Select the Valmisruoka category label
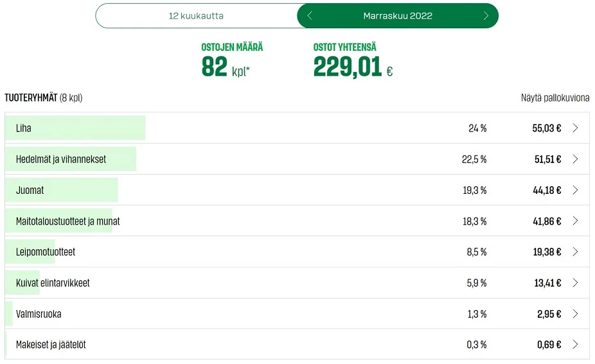Image resolution: width=595 pixels, height=364 pixels. pos(39,314)
